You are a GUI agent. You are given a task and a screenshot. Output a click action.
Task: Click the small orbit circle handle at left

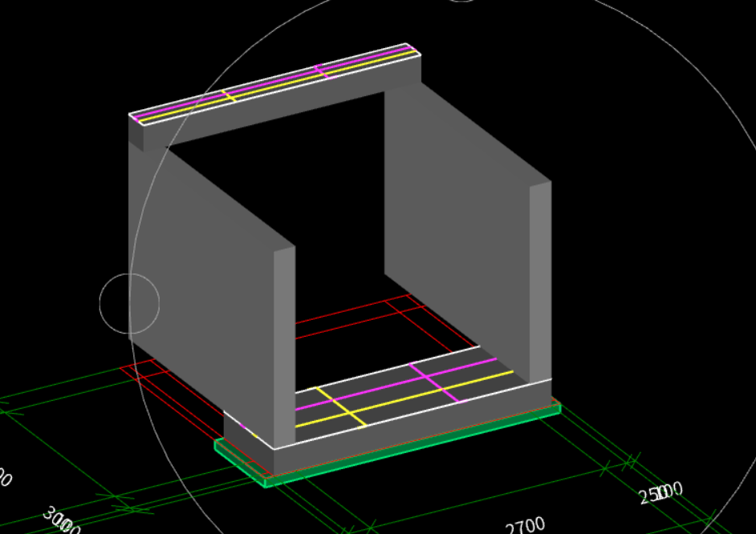point(129,303)
